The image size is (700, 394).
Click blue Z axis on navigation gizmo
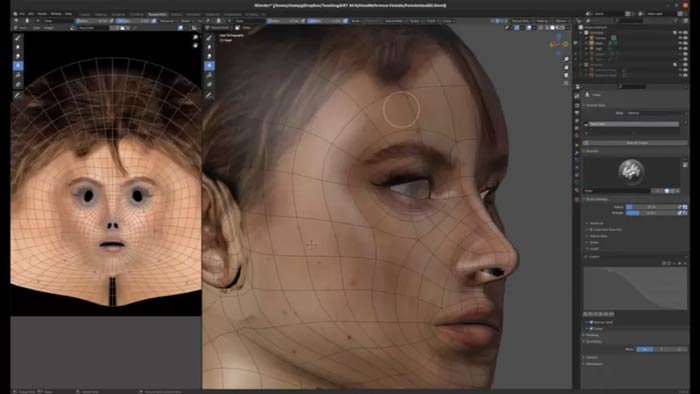(558, 36)
